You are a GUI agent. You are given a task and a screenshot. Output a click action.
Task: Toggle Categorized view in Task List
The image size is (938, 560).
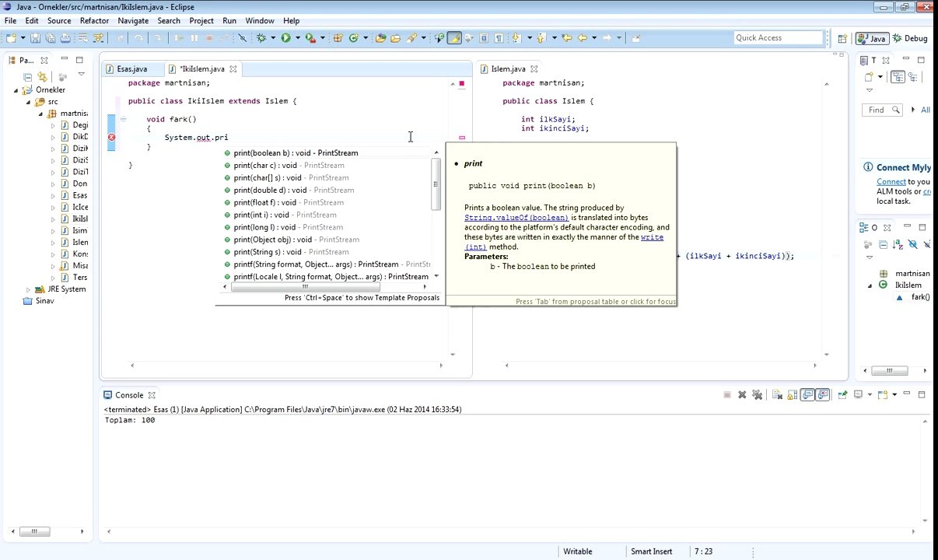pos(898,77)
